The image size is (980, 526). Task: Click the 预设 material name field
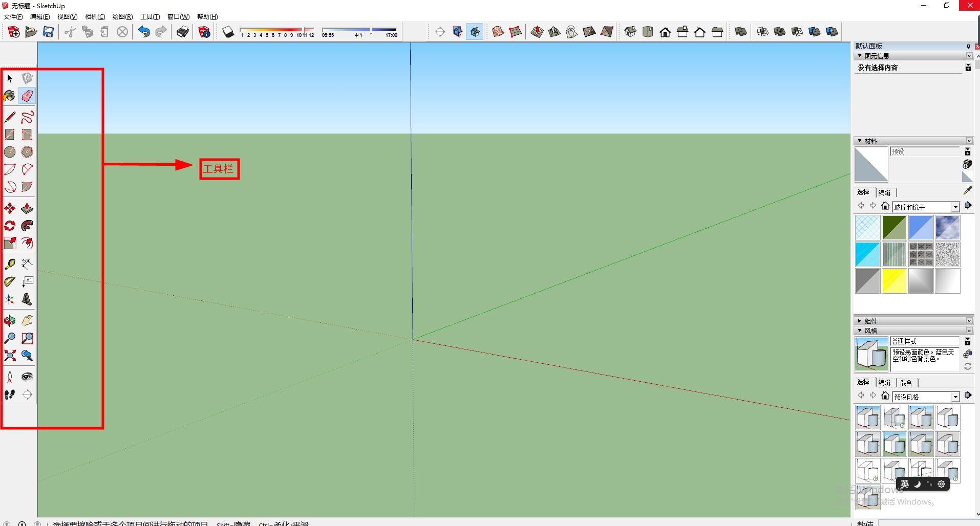(925, 151)
